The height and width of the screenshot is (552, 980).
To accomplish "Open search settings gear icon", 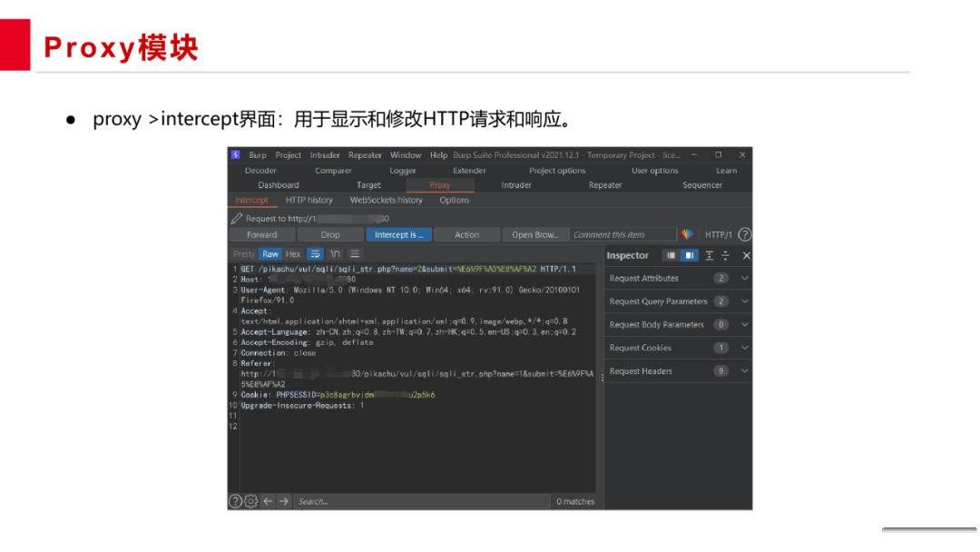I will (250, 501).
